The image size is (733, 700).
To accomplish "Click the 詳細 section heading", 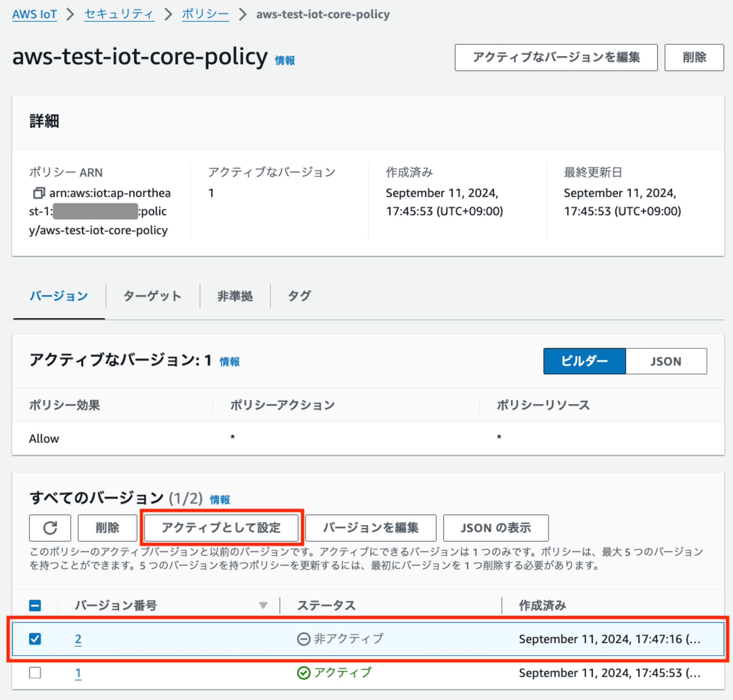I will tap(44, 121).
